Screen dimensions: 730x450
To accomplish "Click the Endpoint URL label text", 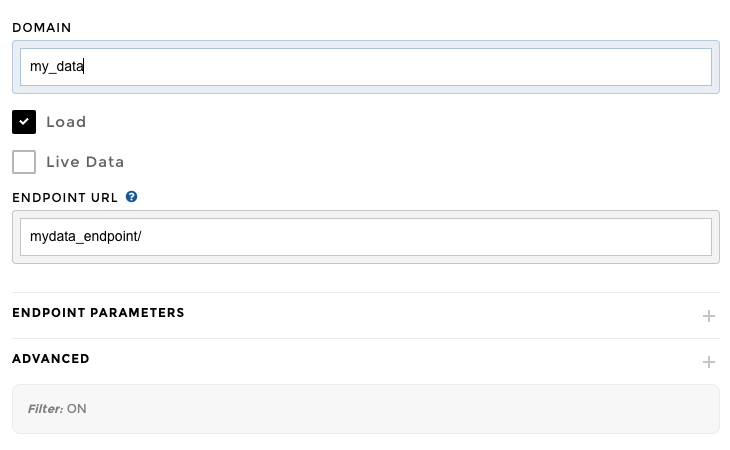I will (x=65, y=197).
